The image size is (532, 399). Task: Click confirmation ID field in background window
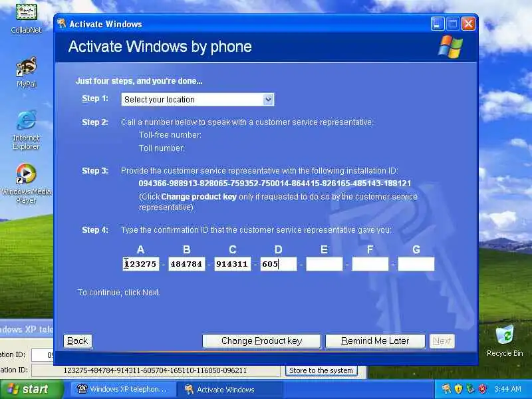tap(156, 370)
